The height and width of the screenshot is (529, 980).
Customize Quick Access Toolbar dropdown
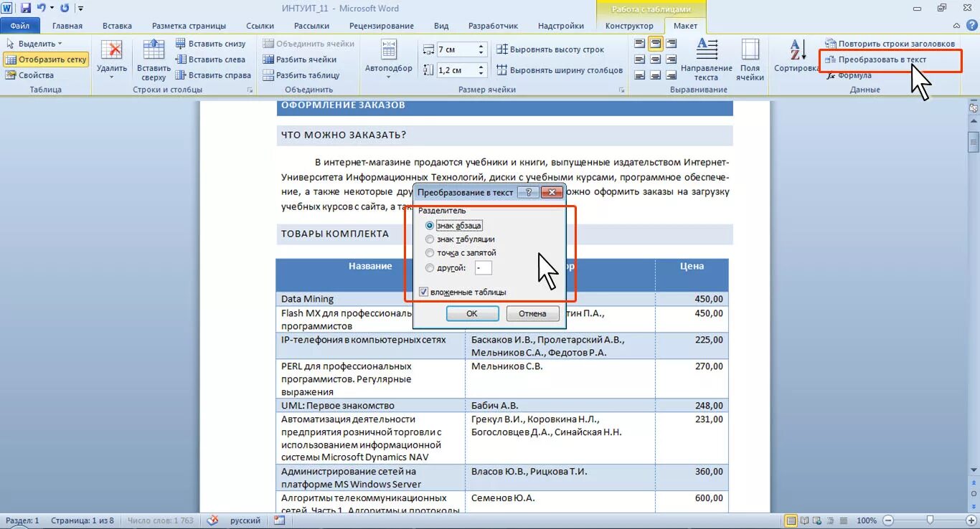point(80,9)
